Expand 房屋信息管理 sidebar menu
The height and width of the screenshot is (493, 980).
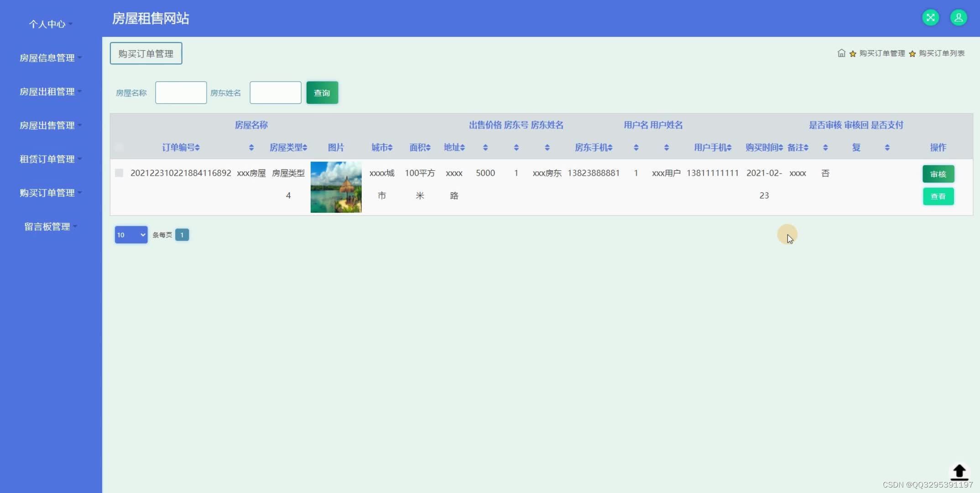(x=50, y=58)
